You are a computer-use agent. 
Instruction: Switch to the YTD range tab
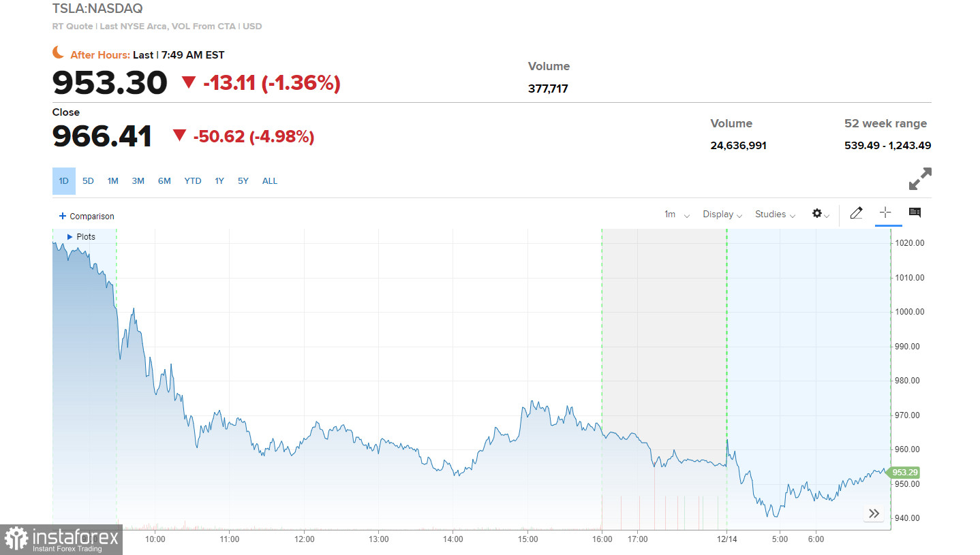(193, 181)
